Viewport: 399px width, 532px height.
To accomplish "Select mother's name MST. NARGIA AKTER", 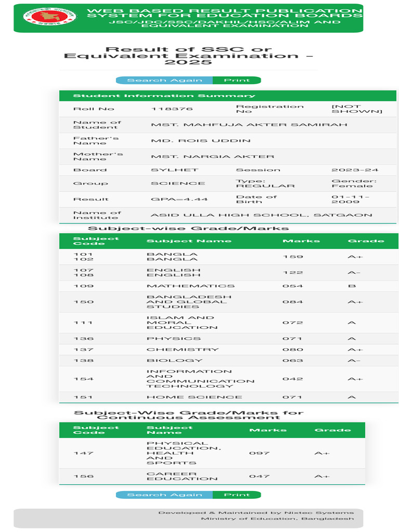I will click(212, 157).
